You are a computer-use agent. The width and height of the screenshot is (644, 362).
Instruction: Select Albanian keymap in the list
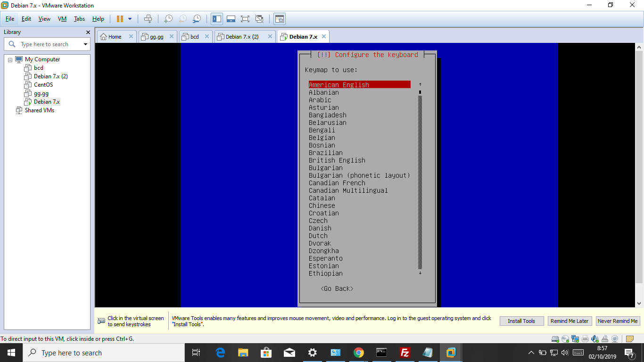click(x=324, y=92)
